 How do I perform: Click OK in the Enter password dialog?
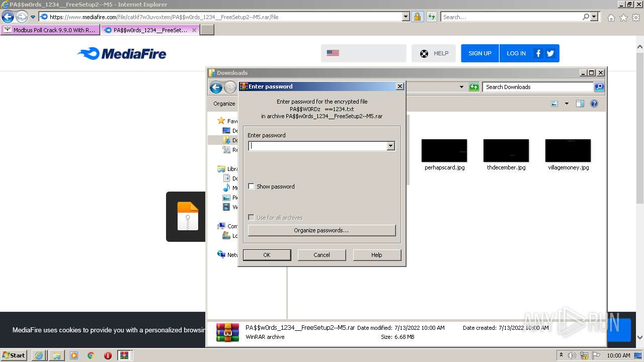267,255
